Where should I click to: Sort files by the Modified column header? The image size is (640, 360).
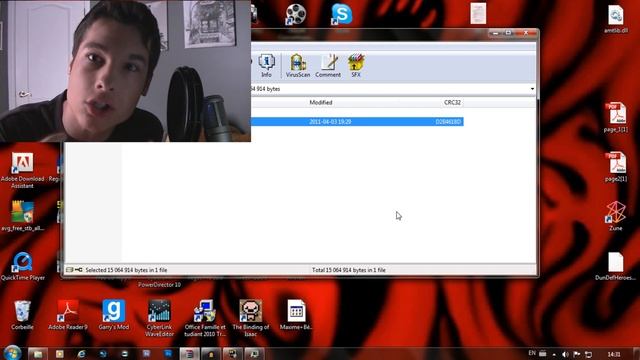(x=321, y=102)
